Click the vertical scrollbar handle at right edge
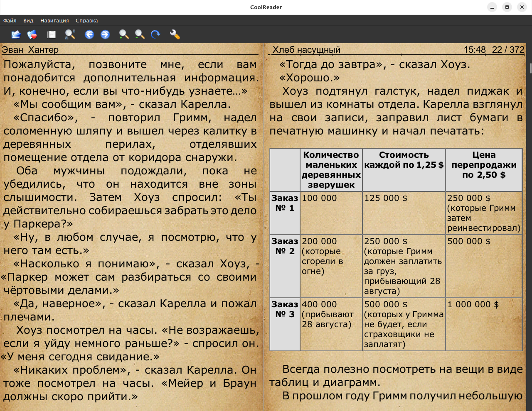Image resolution: width=532 pixels, height=411 pixels. [531, 68]
